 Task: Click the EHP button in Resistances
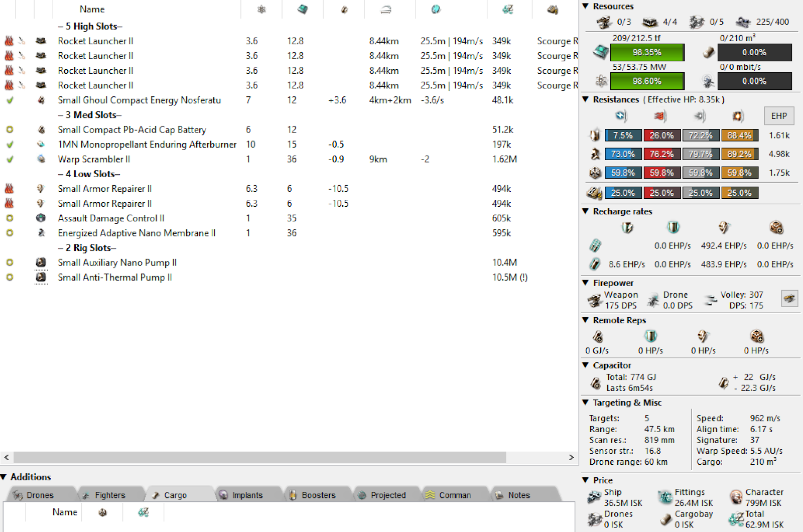click(778, 116)
